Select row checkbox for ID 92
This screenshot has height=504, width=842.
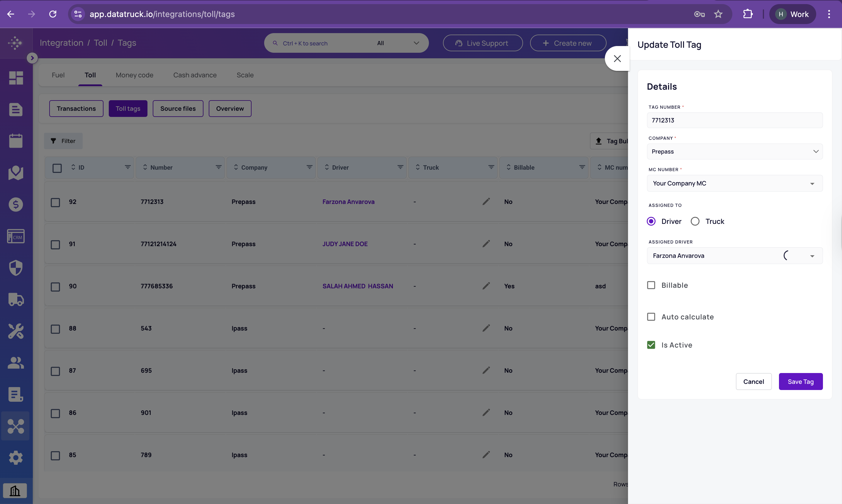pos(55,202)
